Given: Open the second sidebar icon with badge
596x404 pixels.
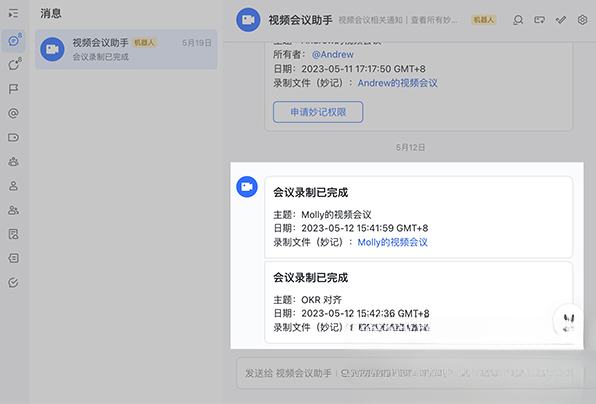Looking at the screenshot, I should coord(13,65).
